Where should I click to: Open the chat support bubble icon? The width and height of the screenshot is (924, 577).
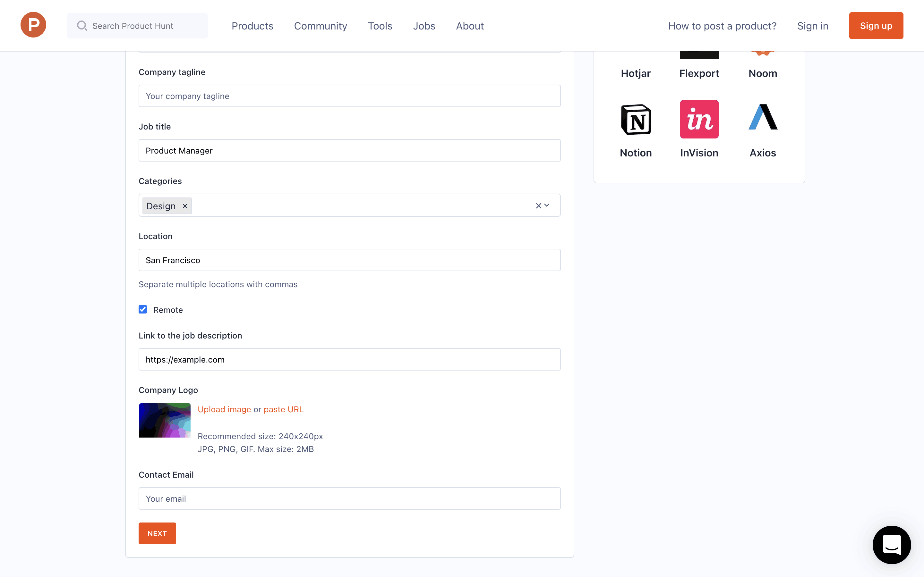coord(892,545)
